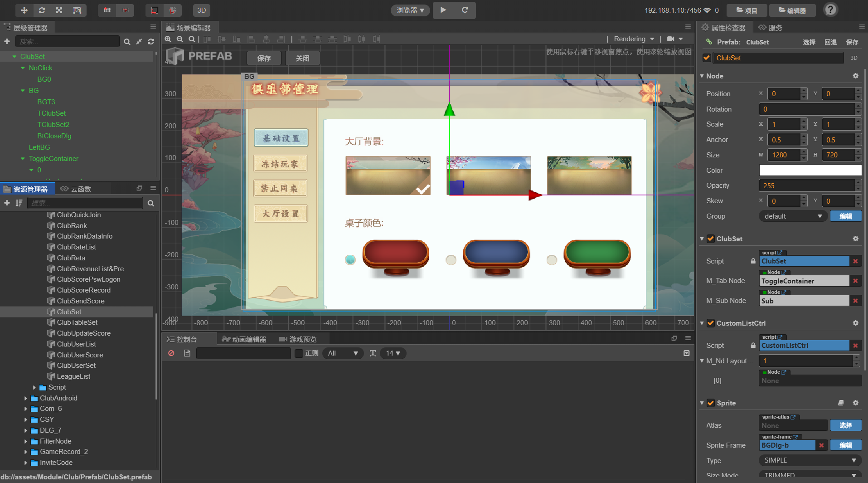Refresh the hierarchy panel
868x483 pixels.
coord(151,42)
